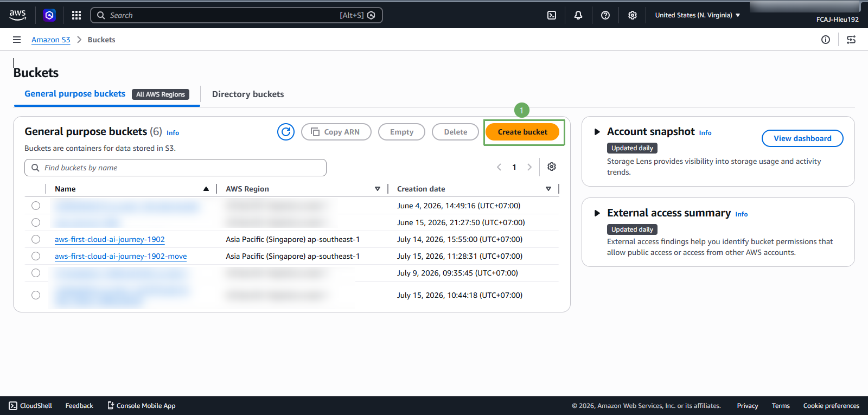868x415 pixels.
Task: Open View dashboard for Storage Lens
Action: pyautogui.click(x=802, y=138)
